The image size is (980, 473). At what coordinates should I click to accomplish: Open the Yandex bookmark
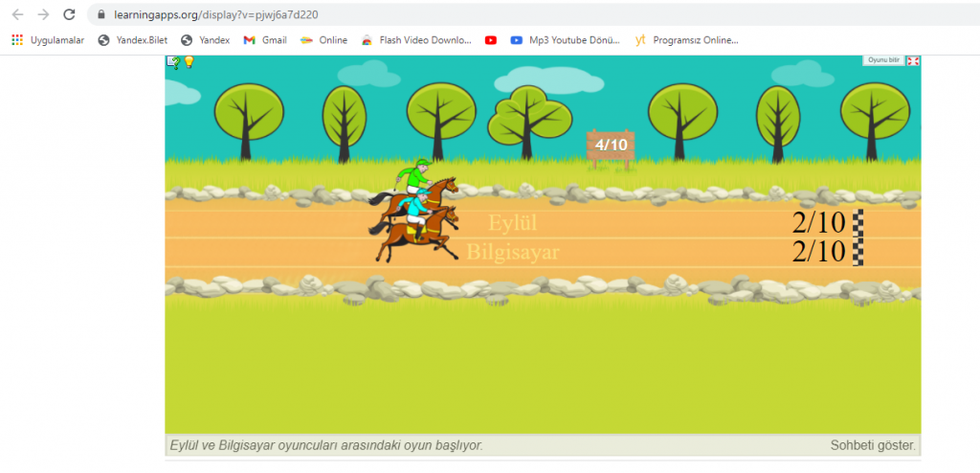tap(205, 40)
